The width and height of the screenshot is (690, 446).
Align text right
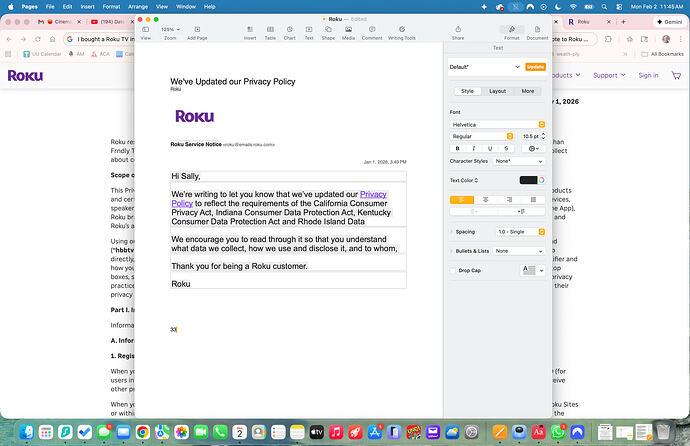[x=509, y=200]
